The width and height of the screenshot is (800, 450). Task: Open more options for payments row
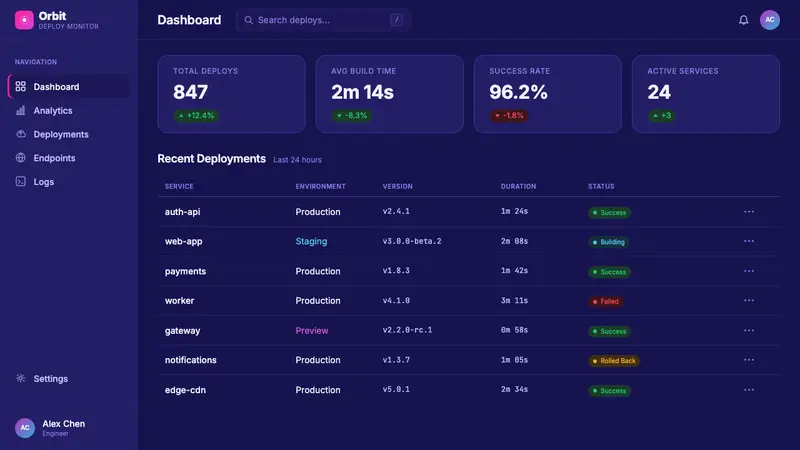[748, 271]
